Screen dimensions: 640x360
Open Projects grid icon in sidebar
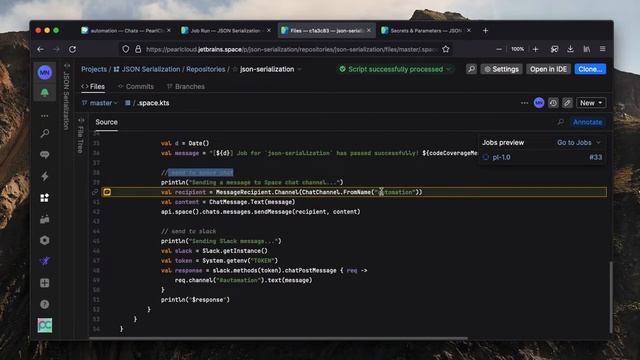click(x=44, y=198)
